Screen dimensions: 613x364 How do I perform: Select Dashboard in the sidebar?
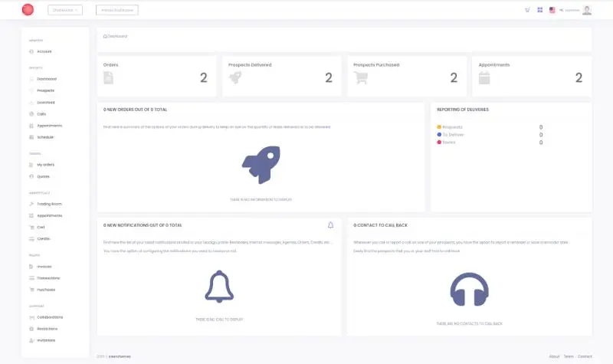point(47,79)
